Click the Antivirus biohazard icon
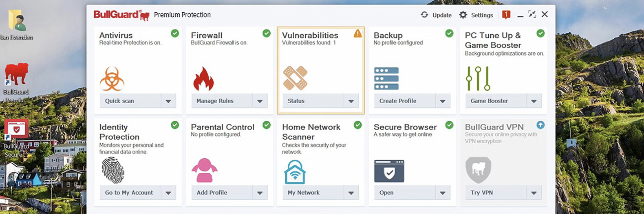This screenshot has height=214, width=644. point(112,79)
